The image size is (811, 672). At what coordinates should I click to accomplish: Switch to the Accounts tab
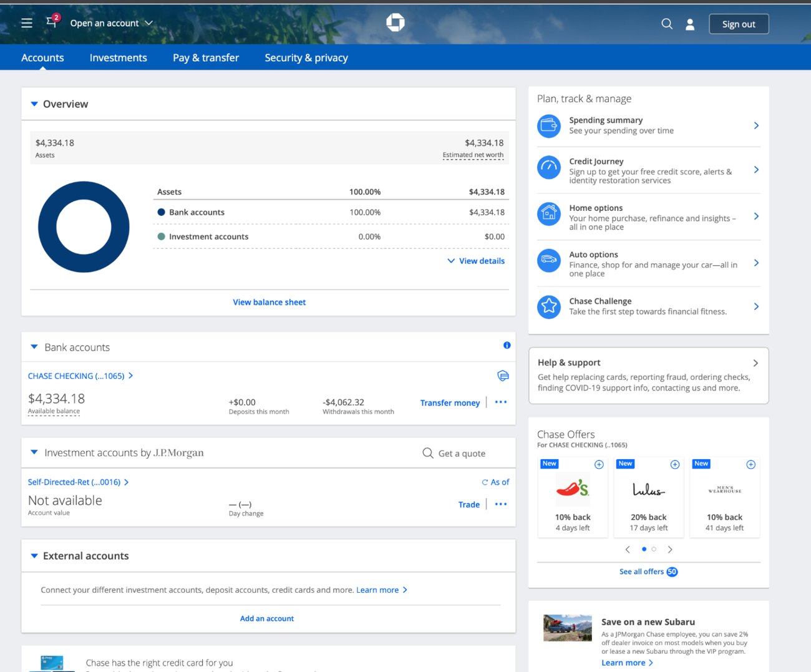click(42, 57)
